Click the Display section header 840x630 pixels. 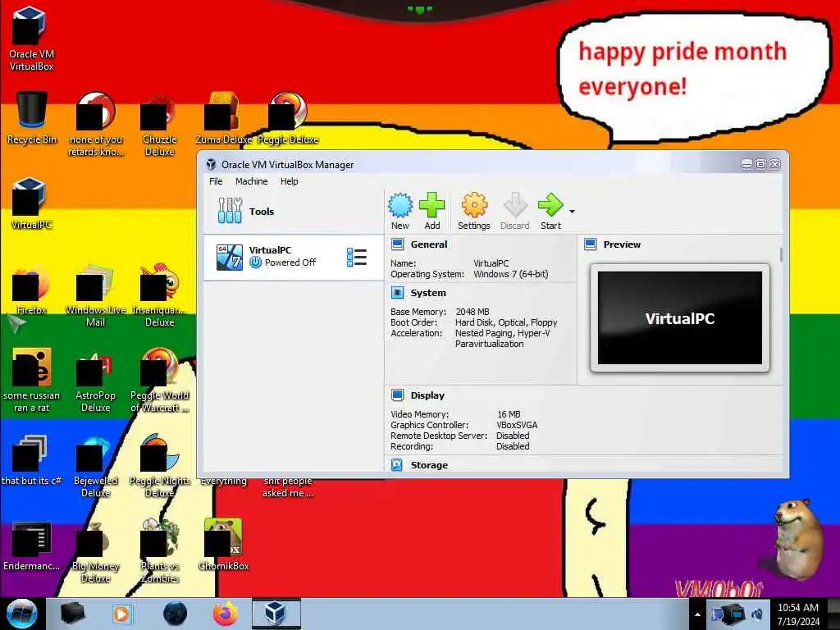(x=427, y=395)
